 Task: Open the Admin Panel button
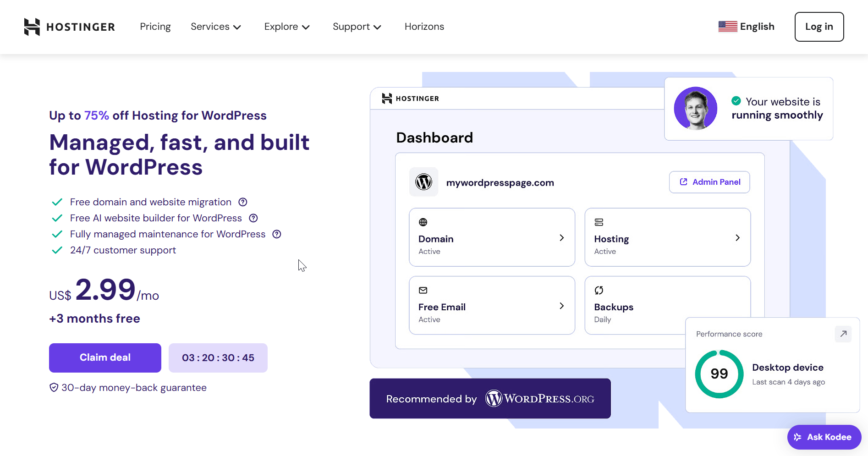(x=709, y=182)
